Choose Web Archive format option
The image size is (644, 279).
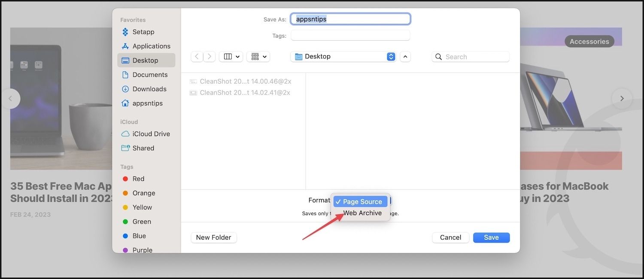362,213
